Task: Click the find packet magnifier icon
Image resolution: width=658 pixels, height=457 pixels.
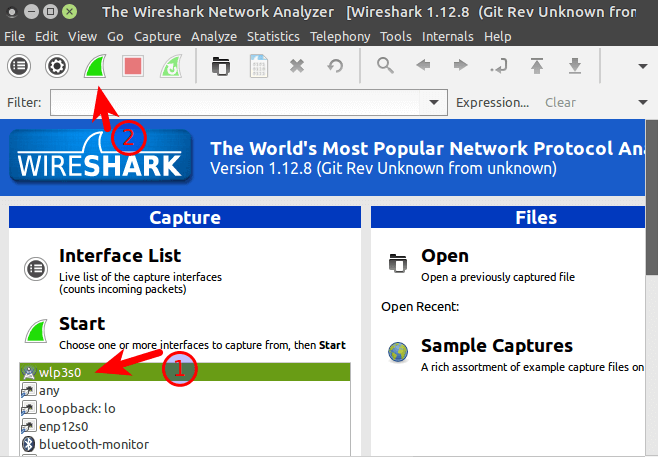Action: pos(385,67)
